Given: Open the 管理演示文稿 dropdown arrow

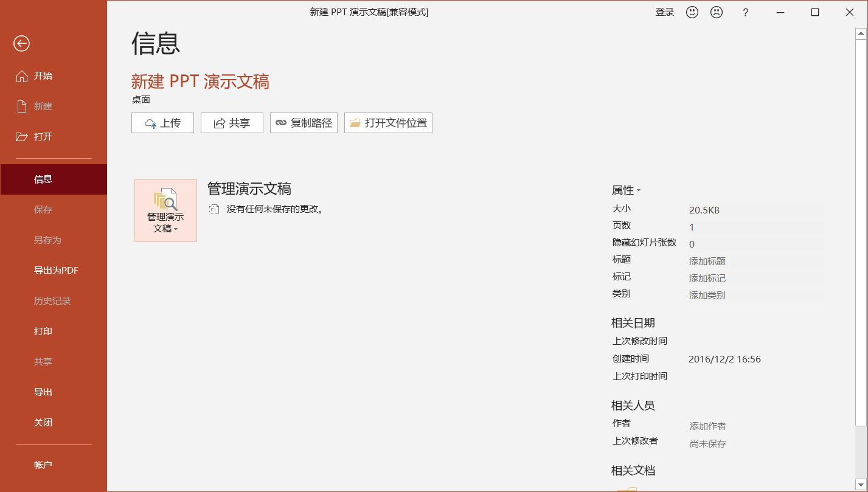Looking at the screenshot, I should pyautogui.click(x=176, y=230).
